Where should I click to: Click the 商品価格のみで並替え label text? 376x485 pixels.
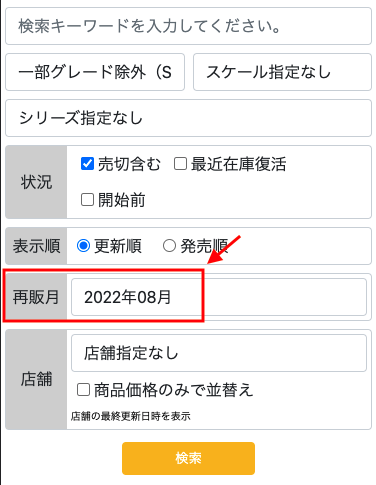point(174,390)
